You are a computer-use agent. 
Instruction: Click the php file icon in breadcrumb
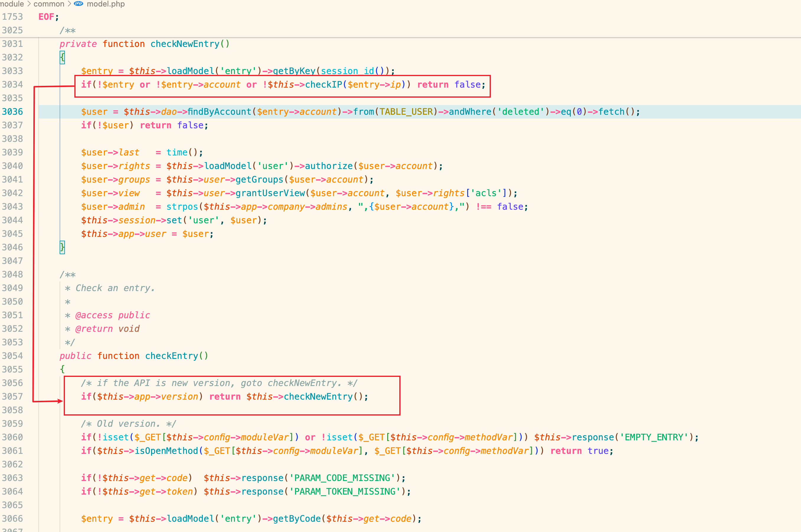(79, 4)
